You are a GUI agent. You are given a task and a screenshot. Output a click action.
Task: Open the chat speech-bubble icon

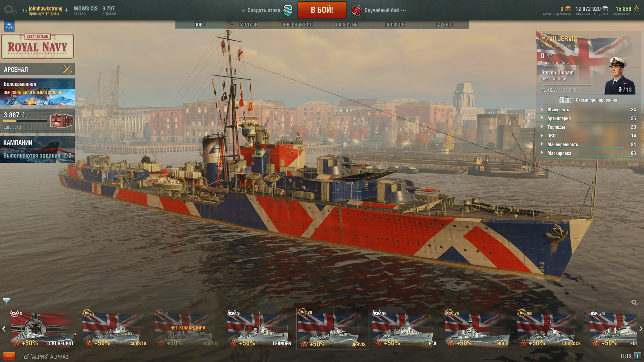pos(9,356)
